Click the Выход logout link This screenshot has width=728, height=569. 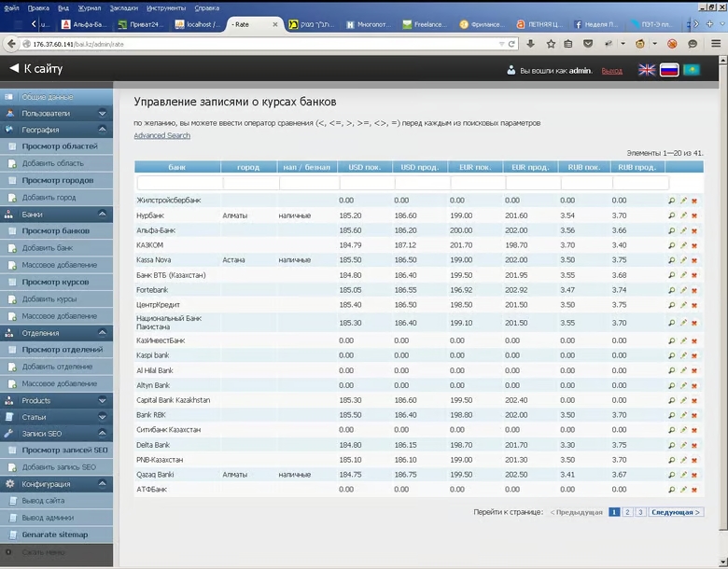611,71
